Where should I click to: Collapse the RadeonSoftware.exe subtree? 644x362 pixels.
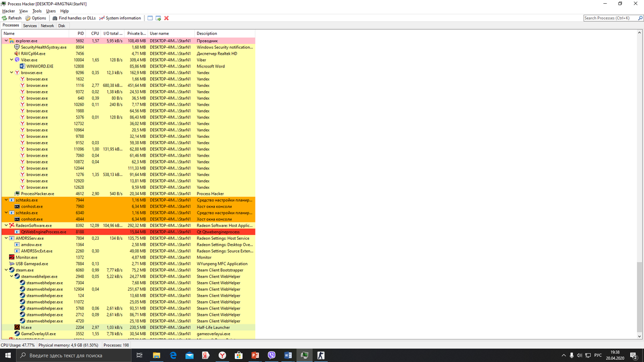pos(6,226)
